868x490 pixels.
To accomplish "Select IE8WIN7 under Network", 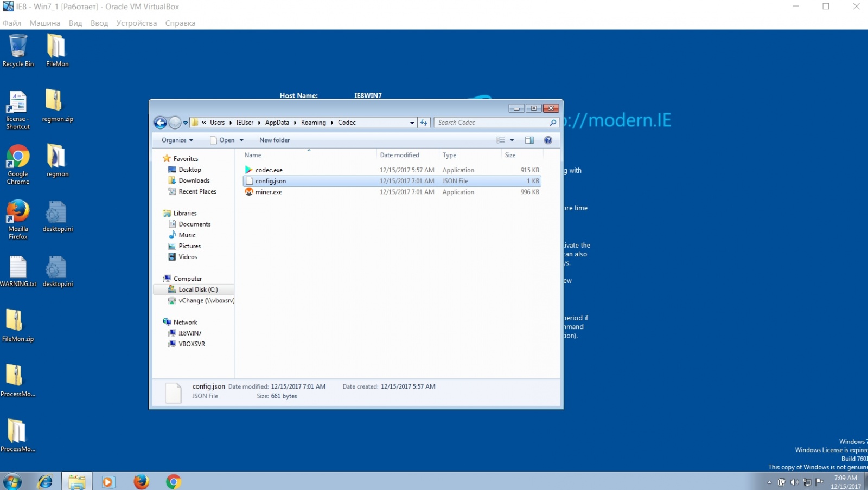I will pos(190,333).
